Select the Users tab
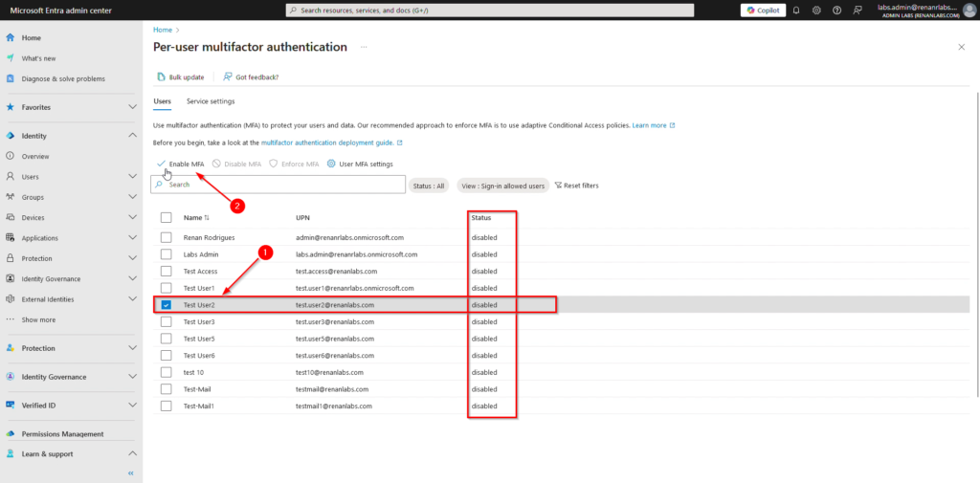Screen dimensions: 980x483 coord(162,101)
